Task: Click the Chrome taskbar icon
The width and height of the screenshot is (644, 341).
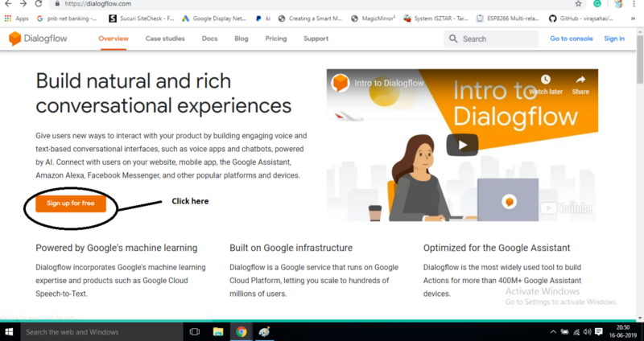Action: pos(241,331)
